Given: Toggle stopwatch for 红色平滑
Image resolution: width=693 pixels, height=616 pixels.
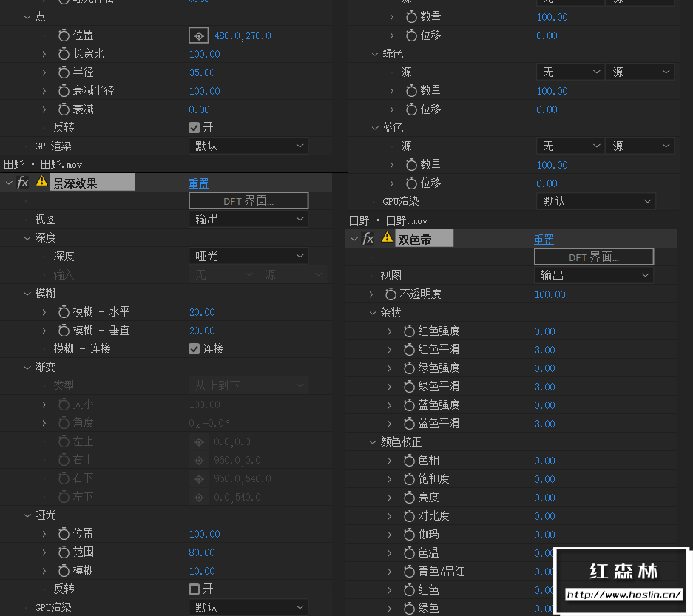Looking at the screenshot, I should [409, 350].
